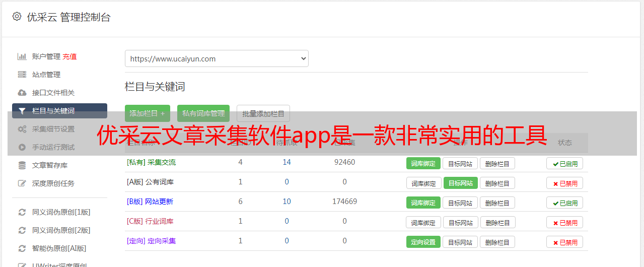Screen dimensions: 644x267
Task: Click 删除栏目 for 公有词库 row
Action: tap(497, 183)
